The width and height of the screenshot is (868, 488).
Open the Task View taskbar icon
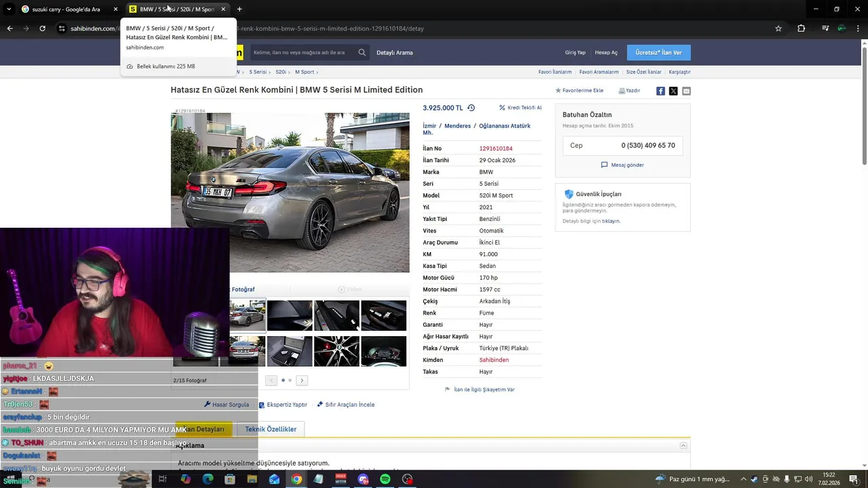point(163,479)
